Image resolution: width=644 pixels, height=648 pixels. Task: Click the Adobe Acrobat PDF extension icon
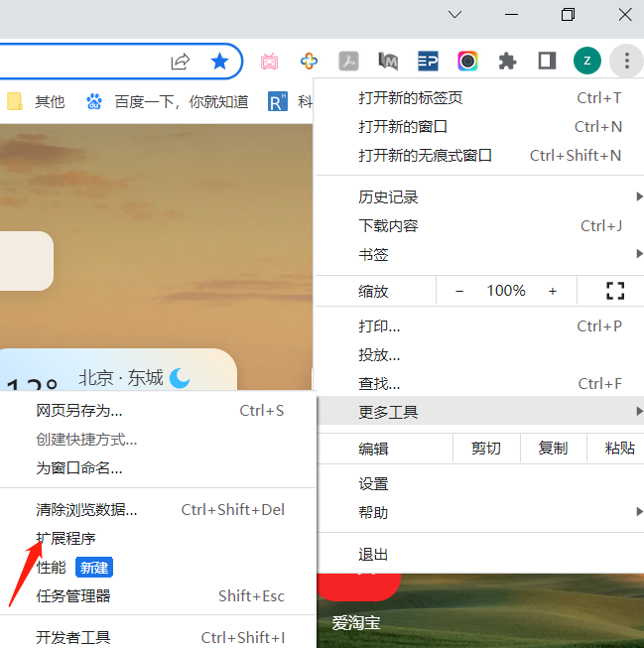(348, 62)
